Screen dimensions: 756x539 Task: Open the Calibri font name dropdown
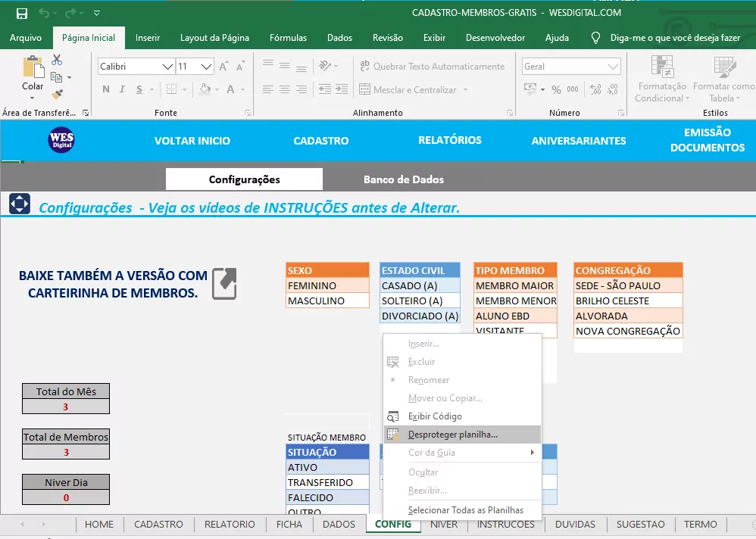click(x=167, y=67)
